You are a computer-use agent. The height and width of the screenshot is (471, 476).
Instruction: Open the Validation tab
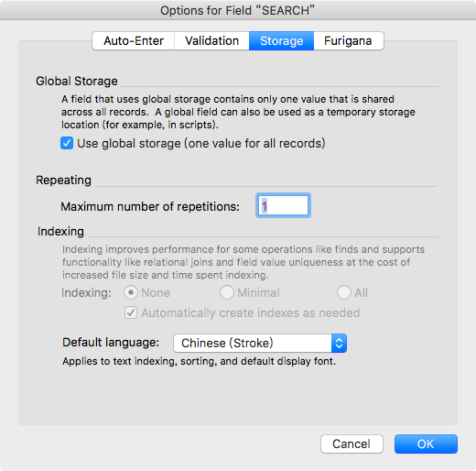point(211,41)
